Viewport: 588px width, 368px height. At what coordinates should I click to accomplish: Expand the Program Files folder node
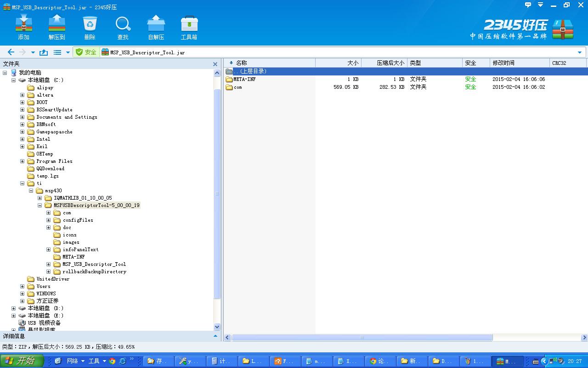(x=22, y=161)
